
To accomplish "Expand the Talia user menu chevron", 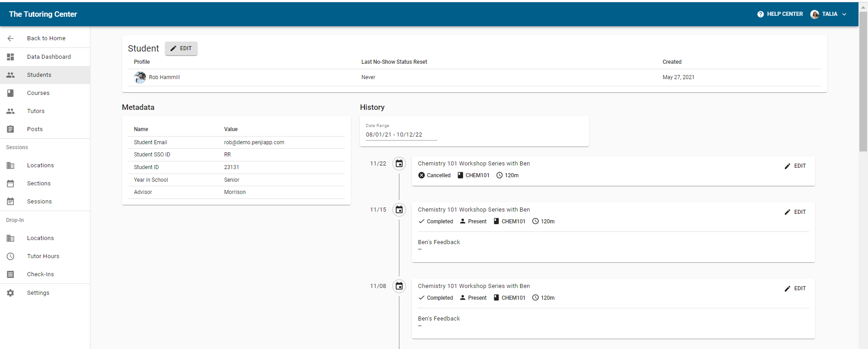I will 844,14.
